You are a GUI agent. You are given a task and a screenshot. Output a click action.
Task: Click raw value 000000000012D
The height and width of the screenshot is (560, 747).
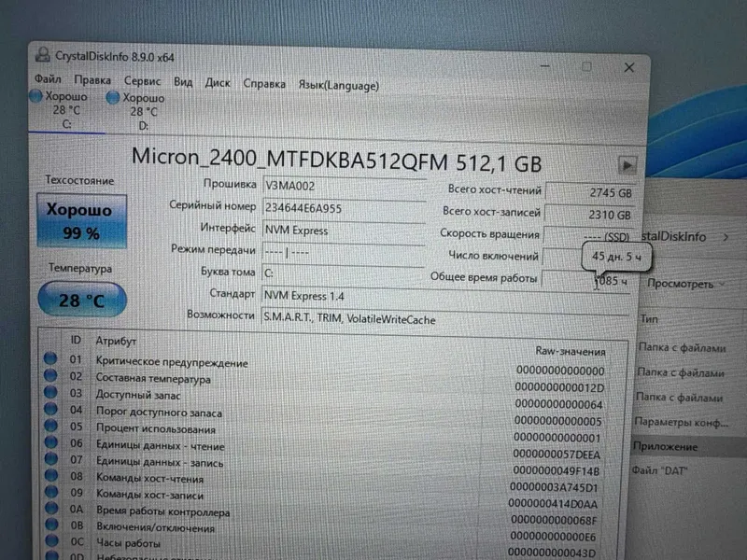click(x=559, y=387)
